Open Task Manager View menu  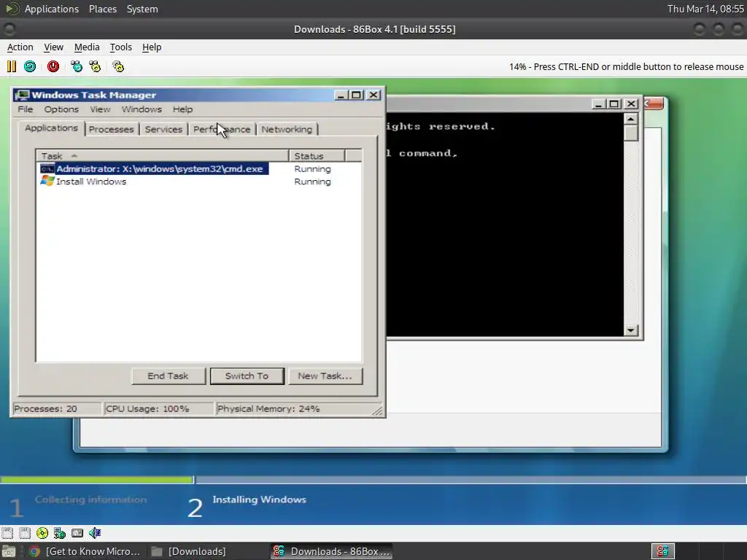pyautogui.click(x=100, y=109)
